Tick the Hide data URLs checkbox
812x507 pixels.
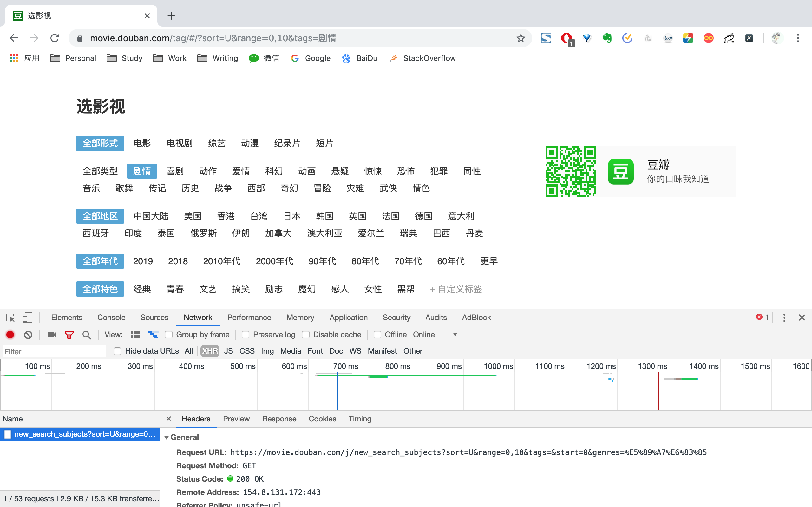click(x=117, y=351)
